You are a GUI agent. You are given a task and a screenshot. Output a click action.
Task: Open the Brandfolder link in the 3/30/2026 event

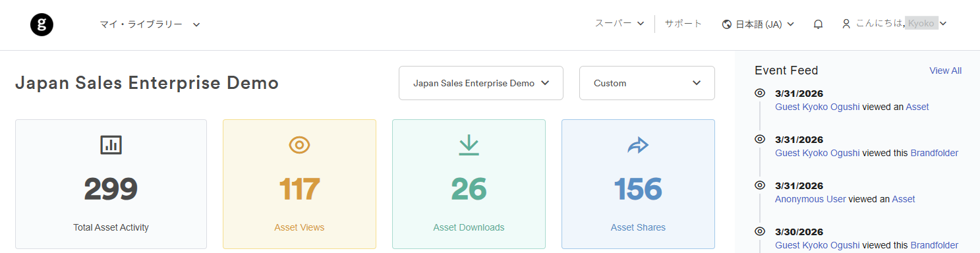click(935, 245)
